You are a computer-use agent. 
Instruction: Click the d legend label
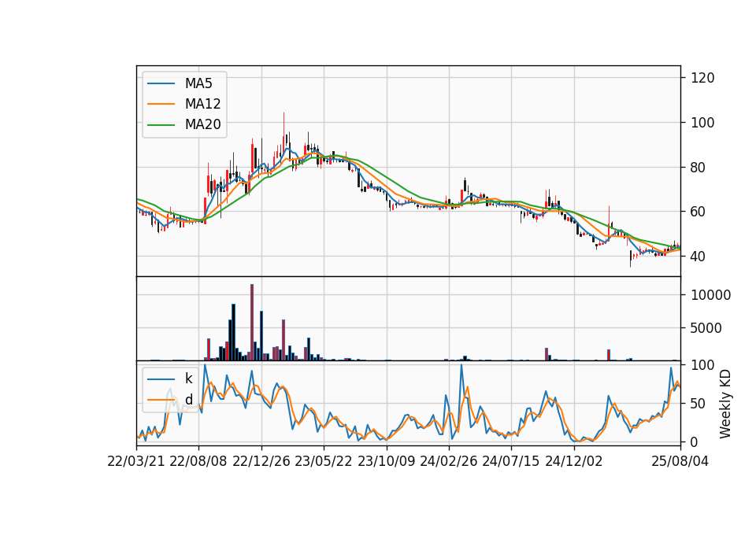(188, 400)
